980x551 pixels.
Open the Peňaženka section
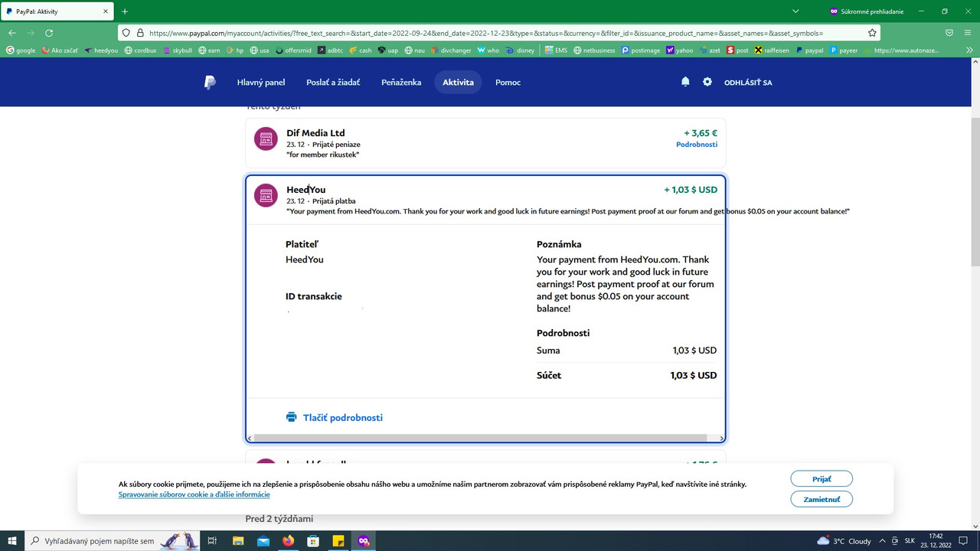401,82
